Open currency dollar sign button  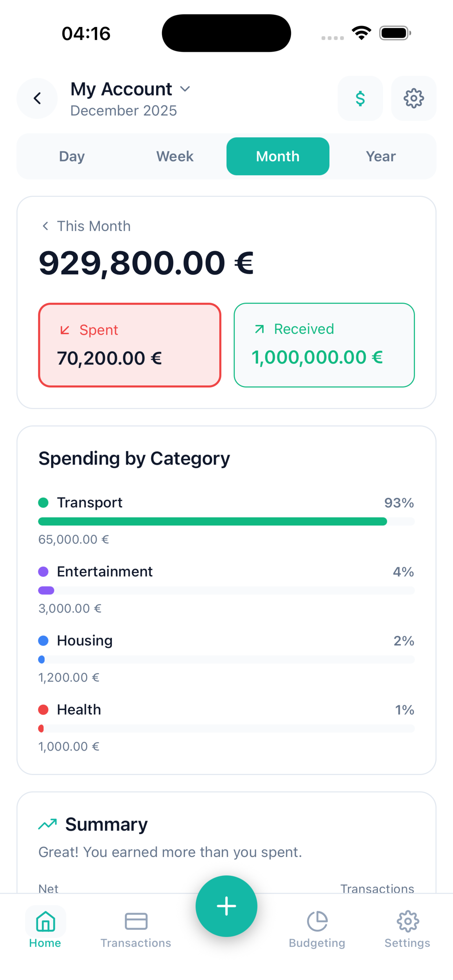360,98
